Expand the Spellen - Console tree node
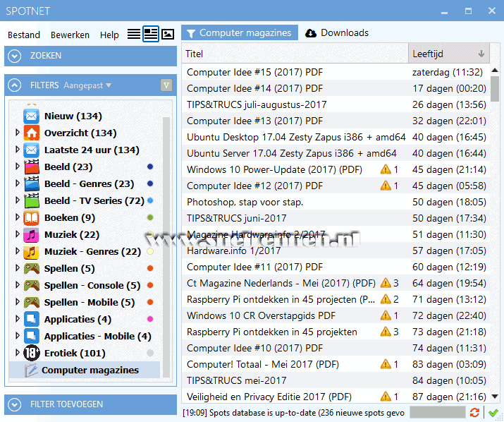The height and width of the screenshot is (422, 504). 18,285
